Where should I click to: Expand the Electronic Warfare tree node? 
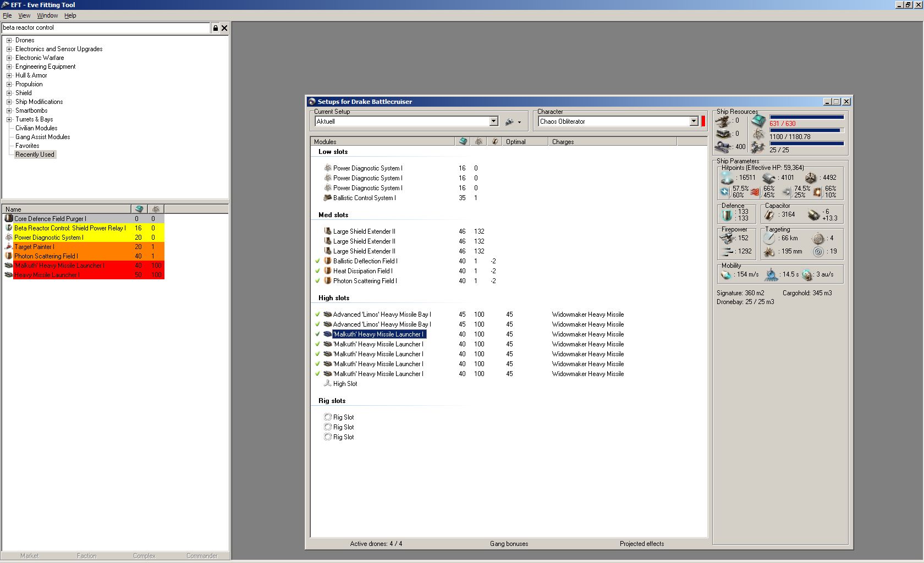click(9, 58)
